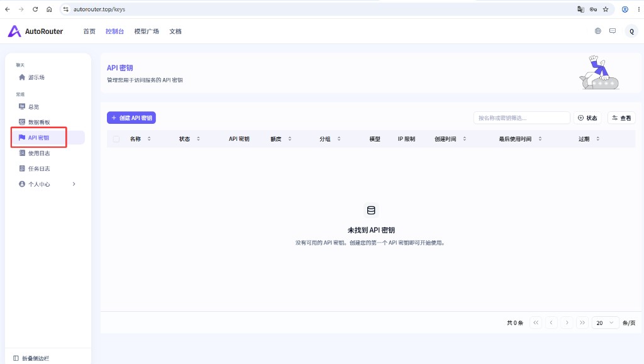Click the site info icon beside URL
Image resolution: width=644 pixels, height=364 pixels.
coord(65,9)
